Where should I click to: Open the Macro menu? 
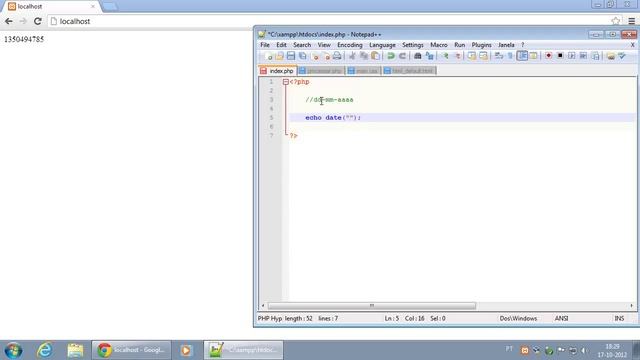click(x=439, y=45)
